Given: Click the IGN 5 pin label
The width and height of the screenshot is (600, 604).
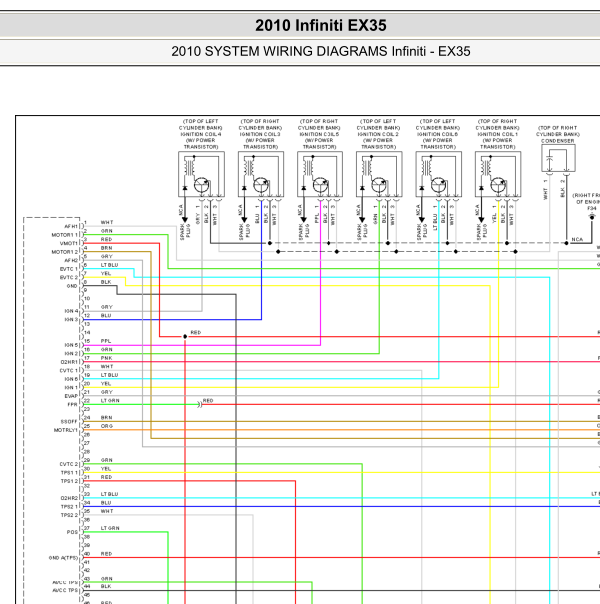Looking at the screenshot, I should [71, 345].
